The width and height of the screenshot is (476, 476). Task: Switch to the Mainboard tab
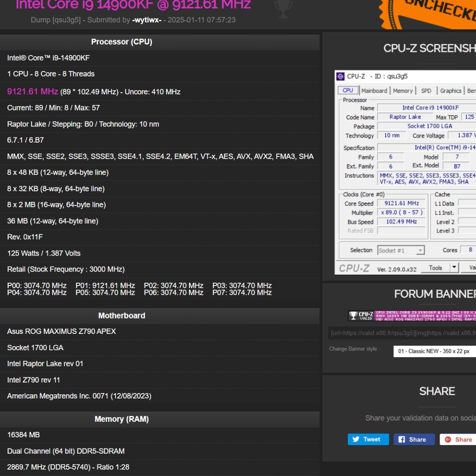374,91
